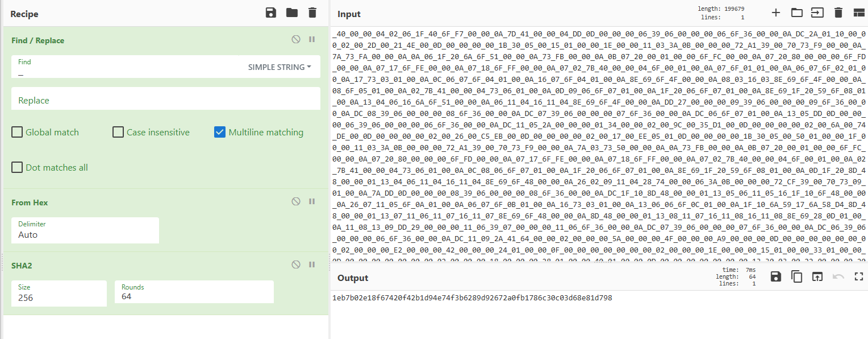Save the current recipe

[x=271, y=13]
